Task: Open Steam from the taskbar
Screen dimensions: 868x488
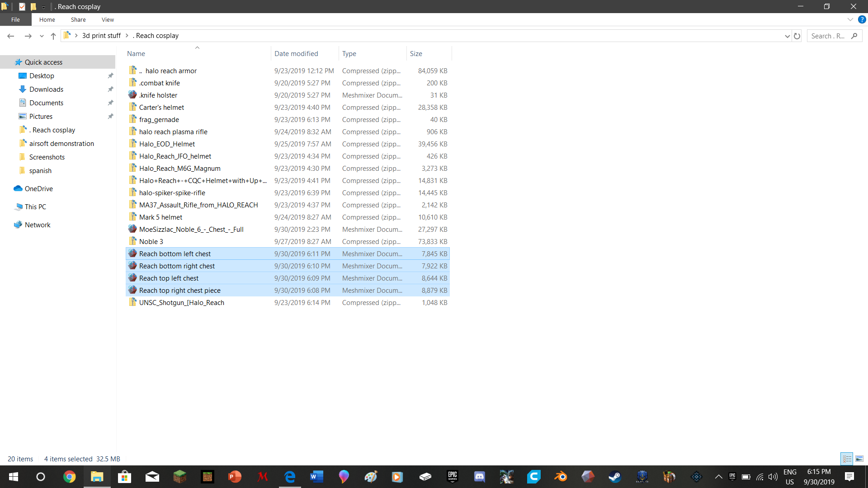Action: 615,477
